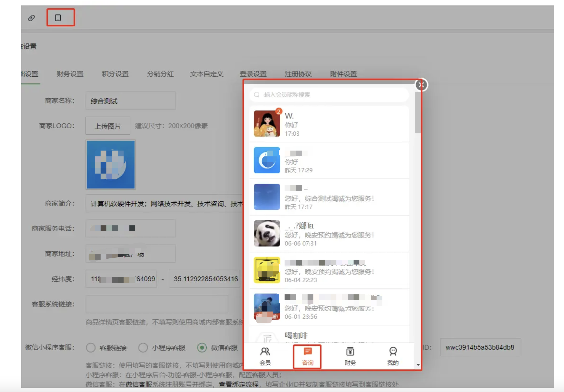564x392 pixels.
Task: Click the merchant logo preview image
Action: click(x=111, y=165)
